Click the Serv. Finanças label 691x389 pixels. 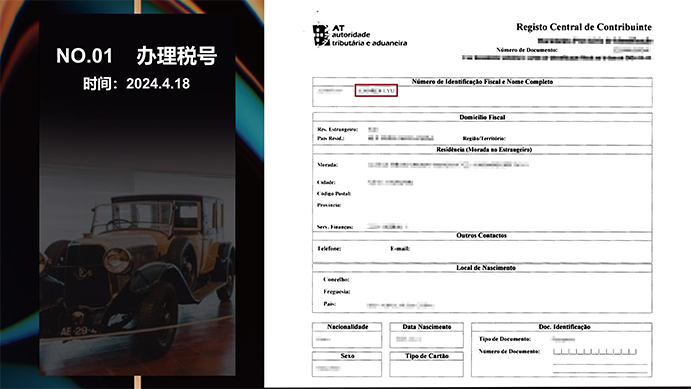coord(335,226)
